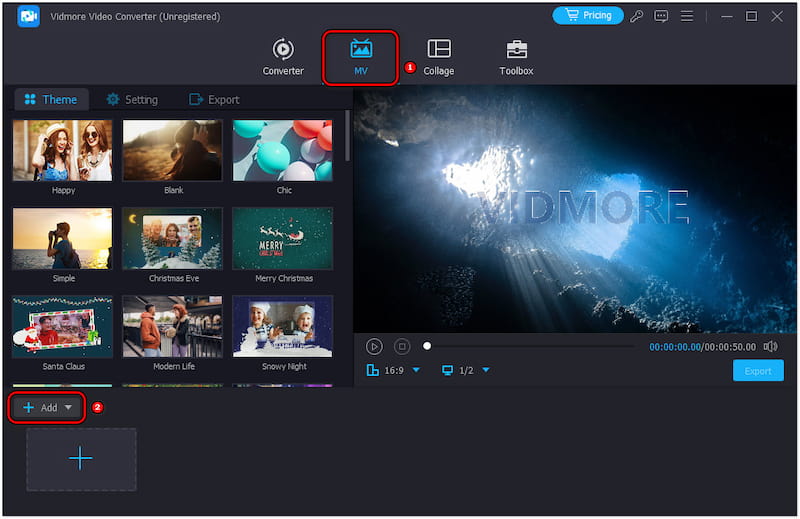Stop the video preview
The width and height of the screenshot is (800, 519).
pos(402,346)
